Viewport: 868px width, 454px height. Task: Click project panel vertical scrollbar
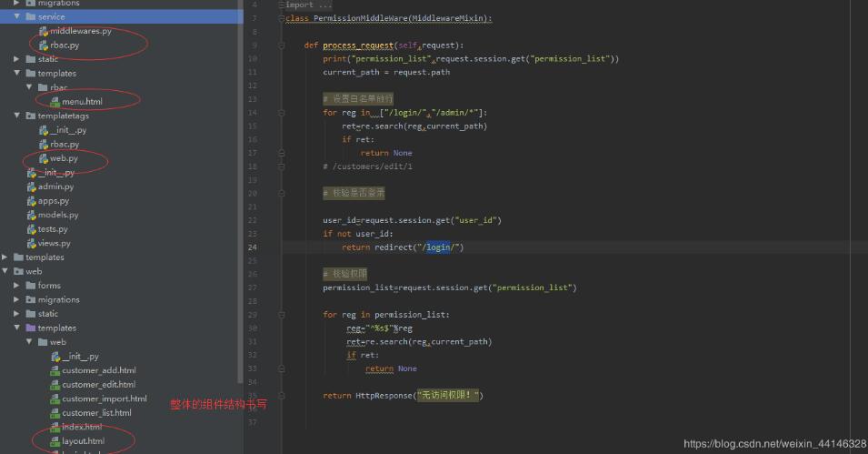pos(240,191)
